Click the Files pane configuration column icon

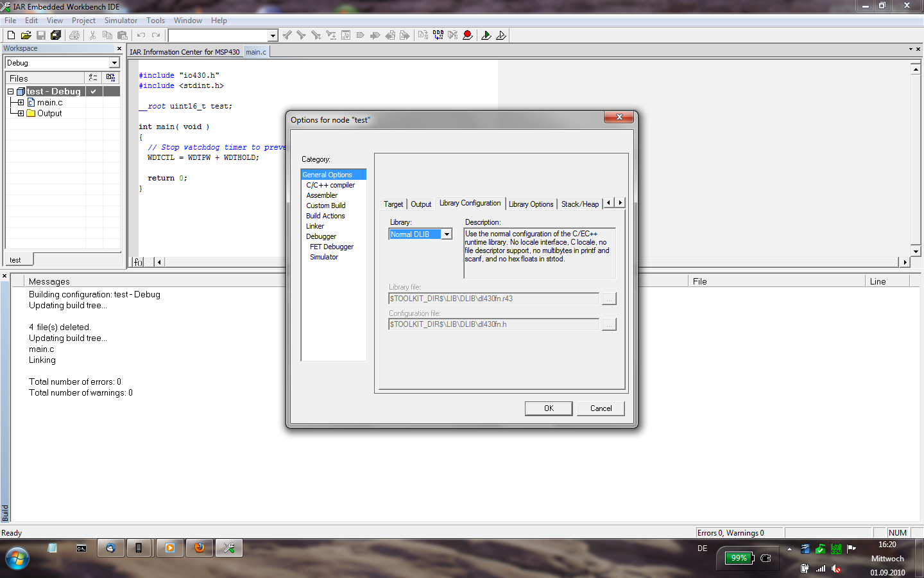click(x=94, y=78)
